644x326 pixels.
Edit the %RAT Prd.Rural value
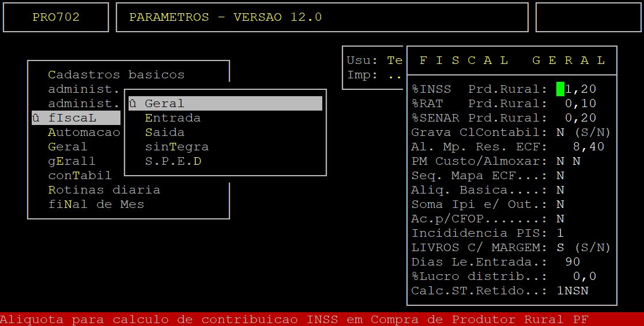[579, 104]
